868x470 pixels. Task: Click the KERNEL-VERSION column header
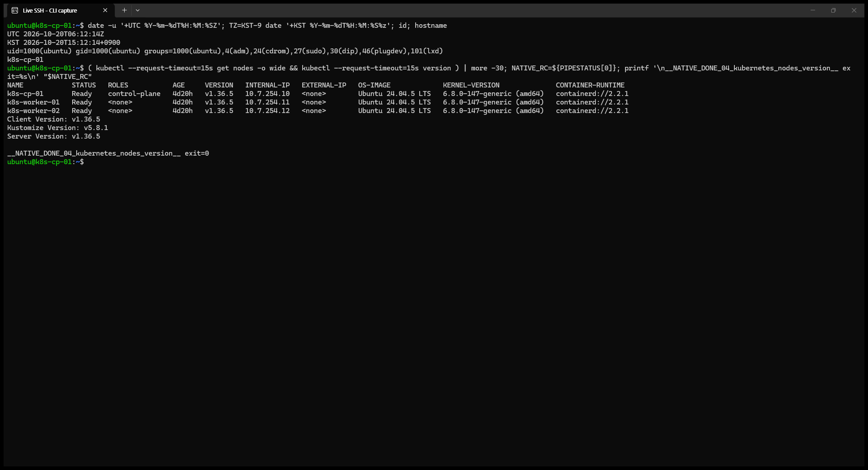(471, 85)
